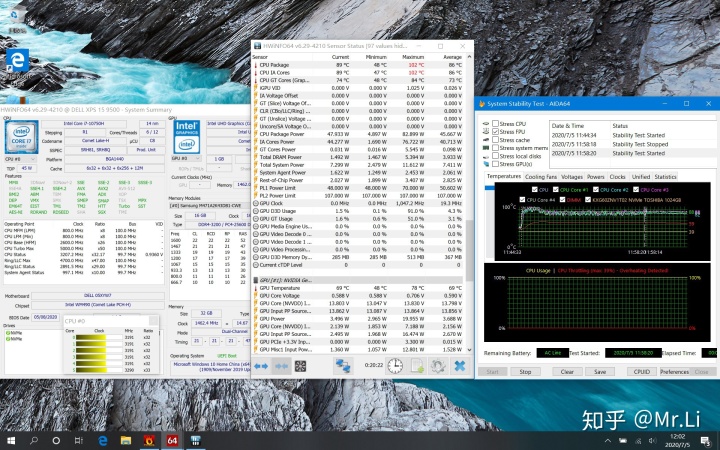The height and width of the screenshot is (450, 720).
Task: Click the GPU Clock sensor icon
Action: pos(256,203)
